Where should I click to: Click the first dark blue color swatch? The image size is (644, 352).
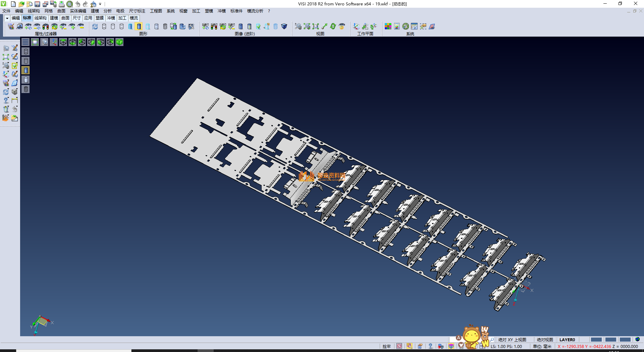tap(596, 340)
